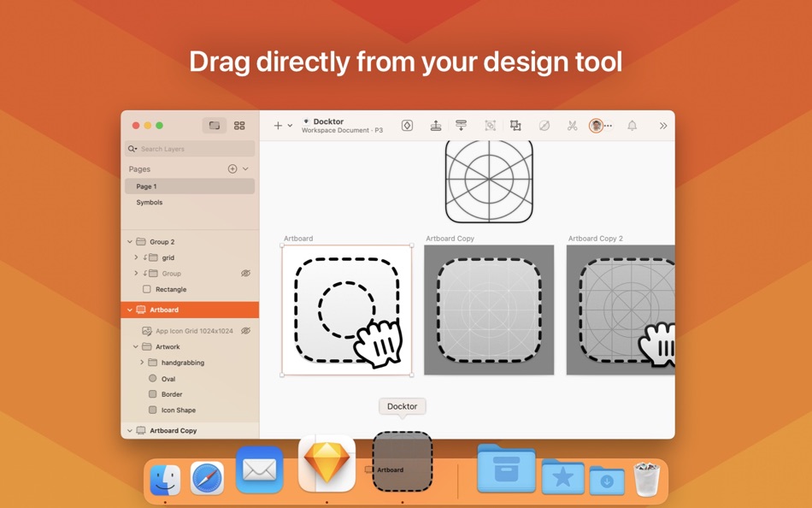Collapse the Artwork group
Screen dimensions: 812x508
pyautogui.click(x=136, y=346)
